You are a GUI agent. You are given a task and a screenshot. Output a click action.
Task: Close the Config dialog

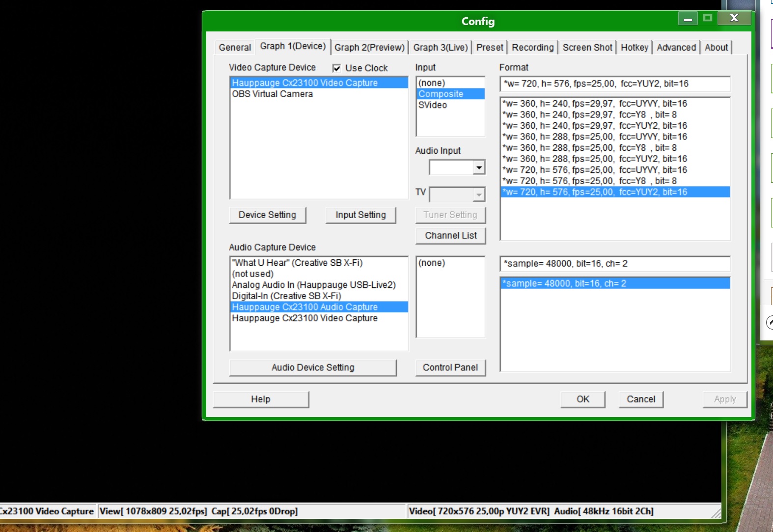click(734, 18)
